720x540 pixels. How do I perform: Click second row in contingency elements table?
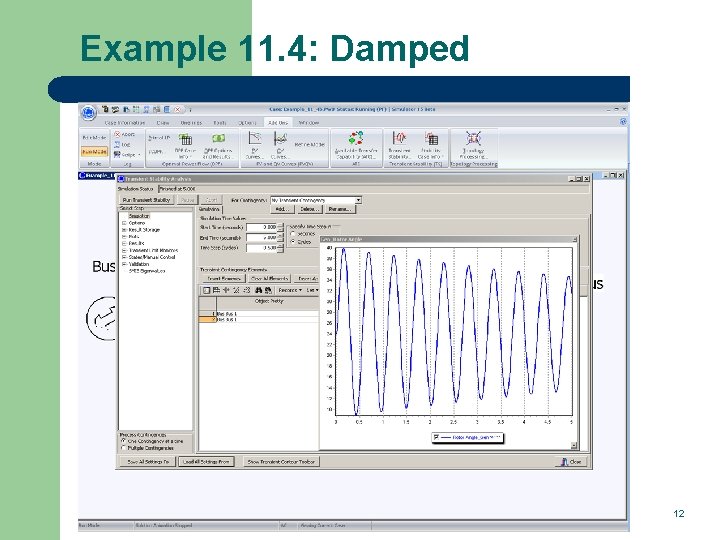coord(259,319)
